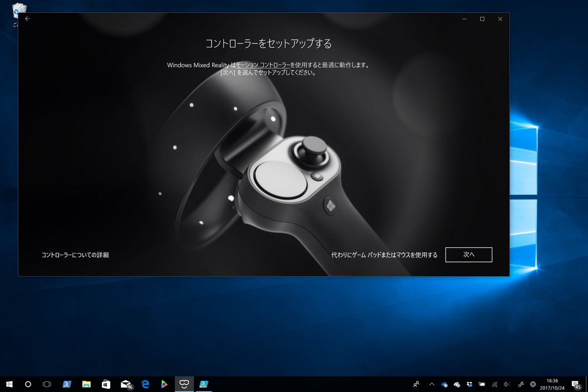Open the Windows Start menu
Image resolution: width=588 pixels, height=392 pixels.
(x=9, y=384)
